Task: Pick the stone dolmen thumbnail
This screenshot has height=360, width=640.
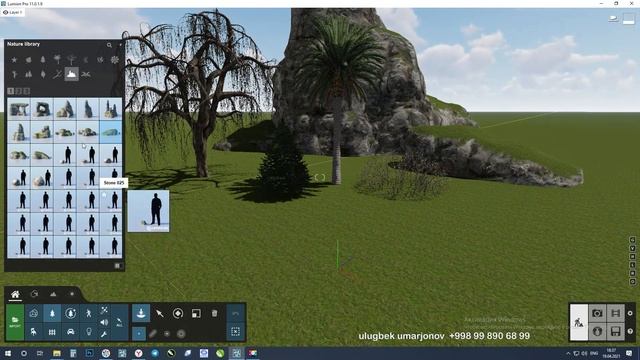Action: pyautogui.click(x=19, y=109)
